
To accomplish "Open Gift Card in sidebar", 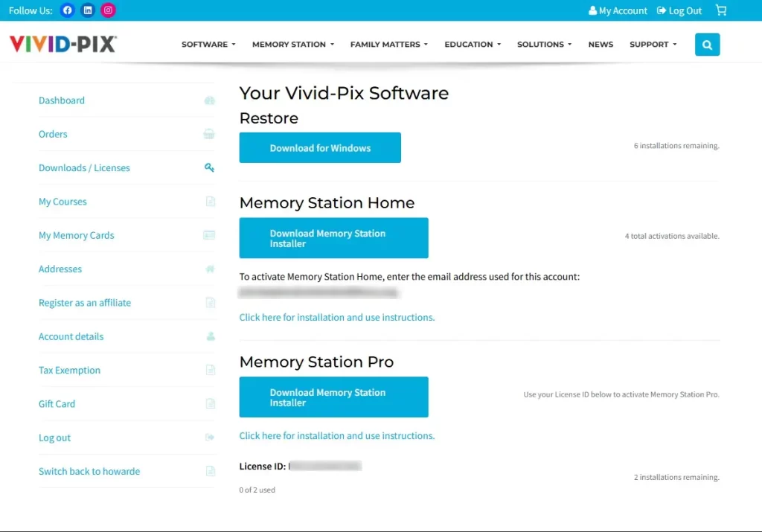I will click(57, 404).
